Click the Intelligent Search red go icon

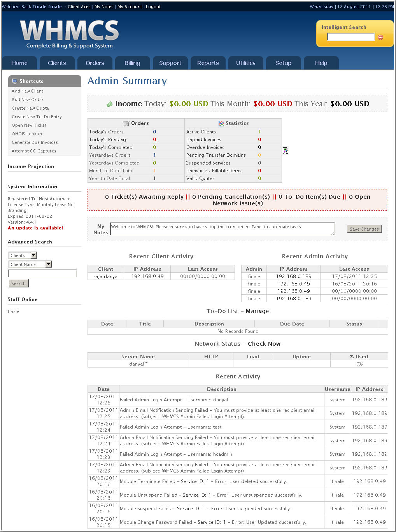(x=380, y=37)
